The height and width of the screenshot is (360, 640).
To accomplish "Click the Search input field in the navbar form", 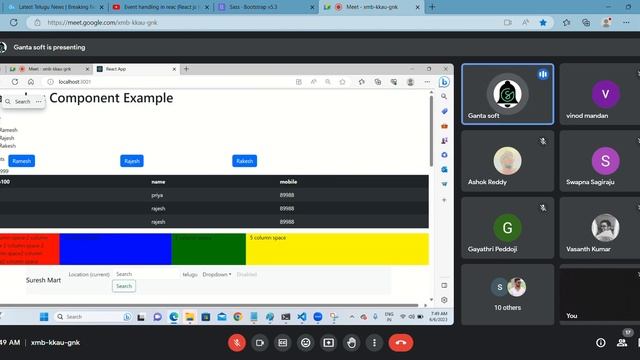I will [145, 274].
